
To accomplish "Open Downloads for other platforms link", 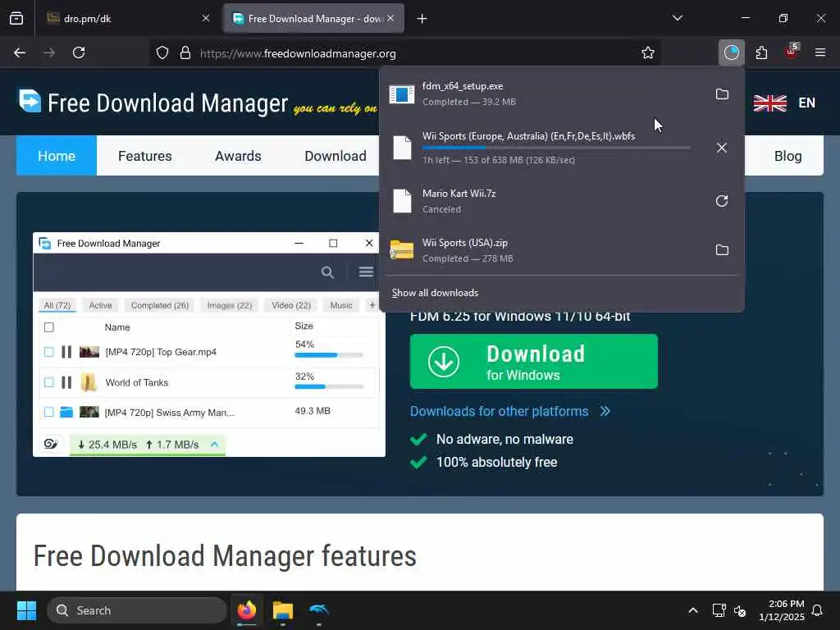I will 500,412.
